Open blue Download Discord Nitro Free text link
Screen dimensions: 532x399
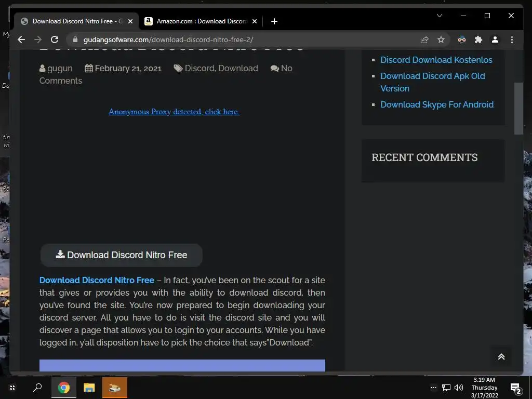(x=97, y=280)
